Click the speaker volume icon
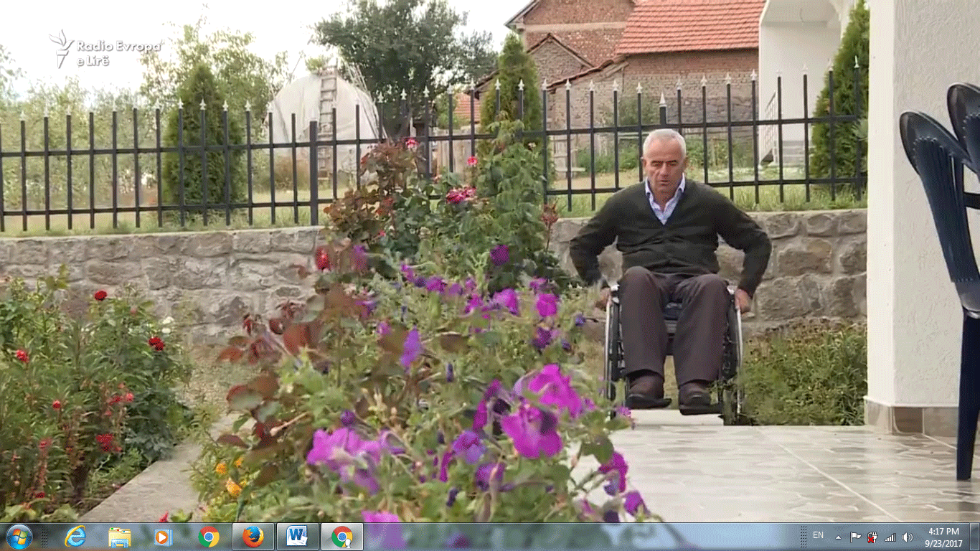 point(908,537)
